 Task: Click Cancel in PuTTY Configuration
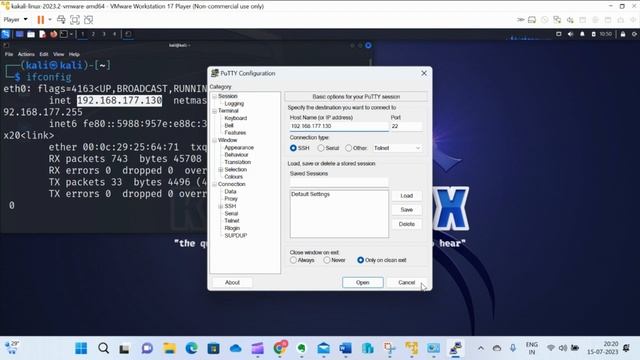click(x=406, y=282)
